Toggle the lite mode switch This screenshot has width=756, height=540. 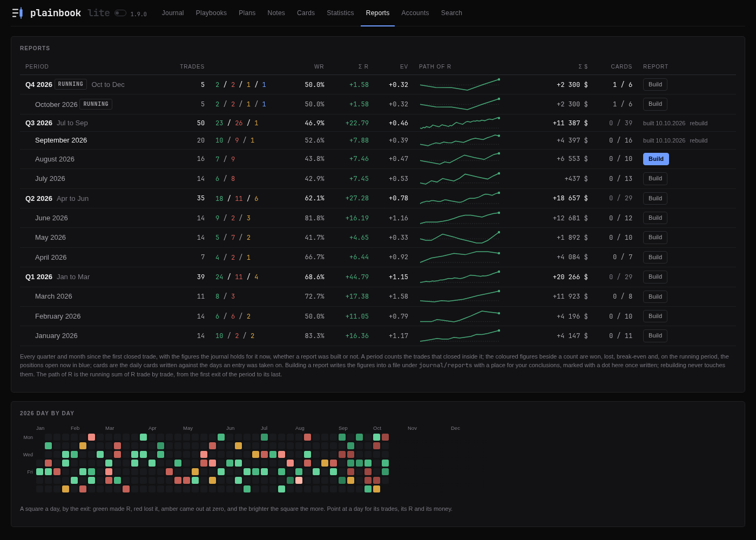[120, 13]
